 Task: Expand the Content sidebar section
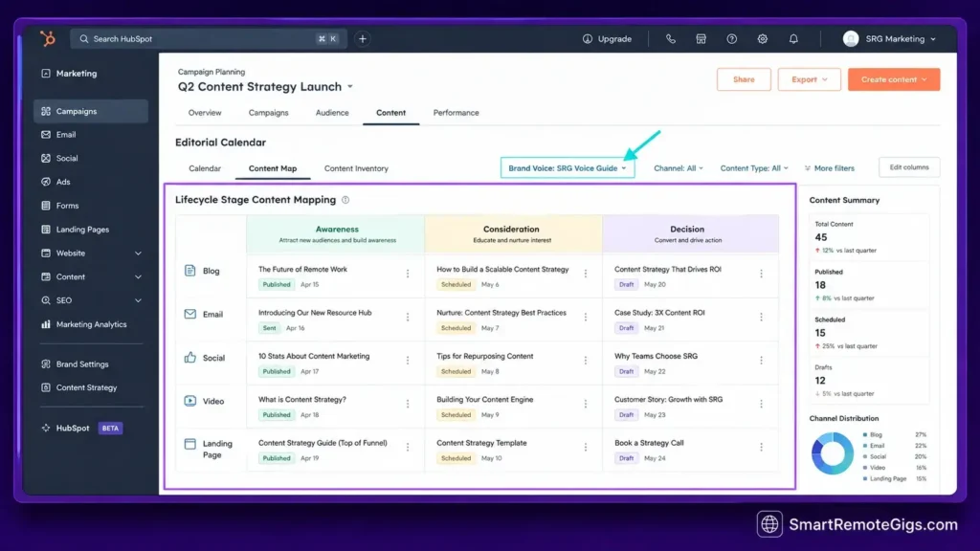(x=138, y=276)
